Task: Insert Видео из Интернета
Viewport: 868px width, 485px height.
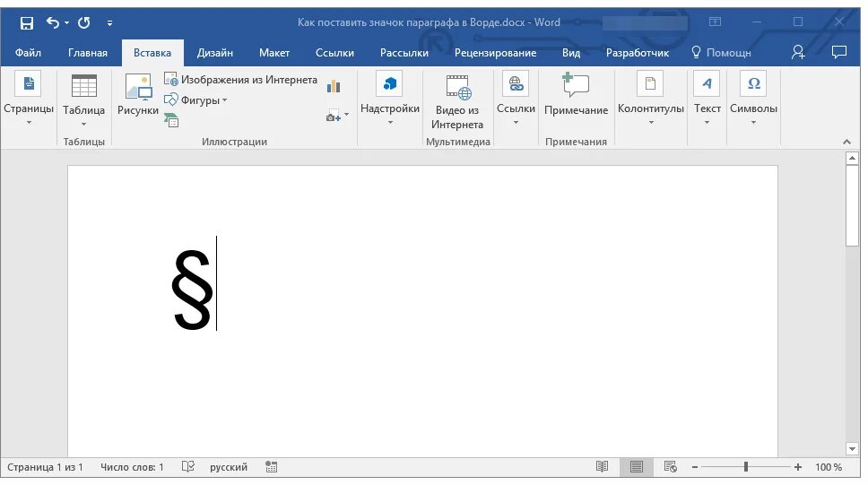Action: click(x=457, y=102)
